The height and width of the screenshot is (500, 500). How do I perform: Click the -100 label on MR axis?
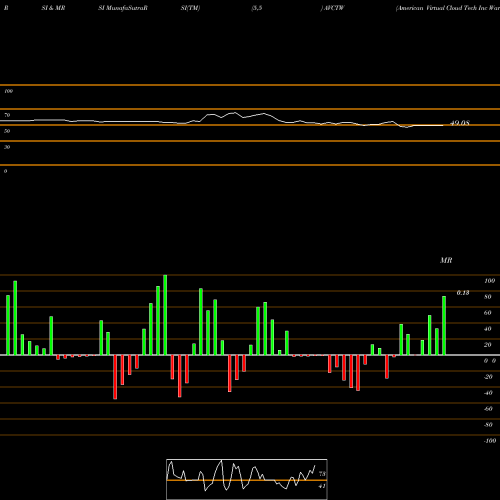tap(490, 441)
